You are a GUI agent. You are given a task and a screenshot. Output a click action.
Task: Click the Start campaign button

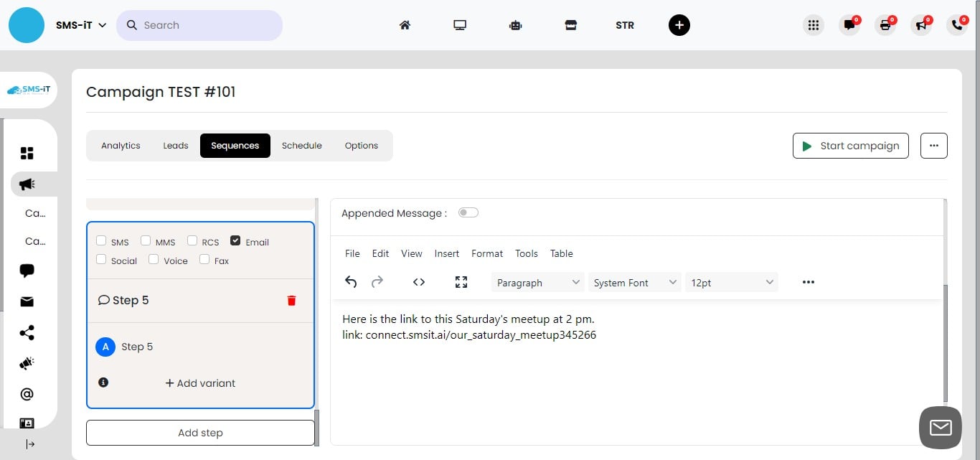(x=851, y=146)
